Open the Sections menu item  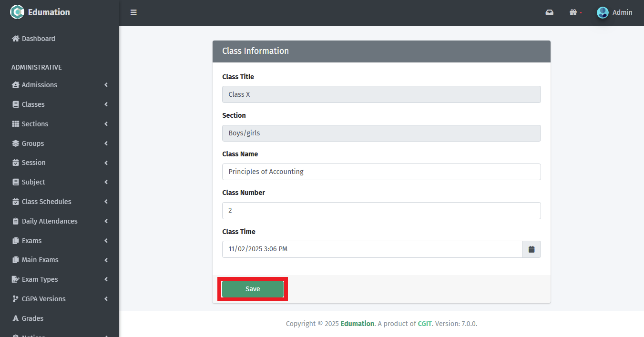pyautogui.click(x=60, y=124)
